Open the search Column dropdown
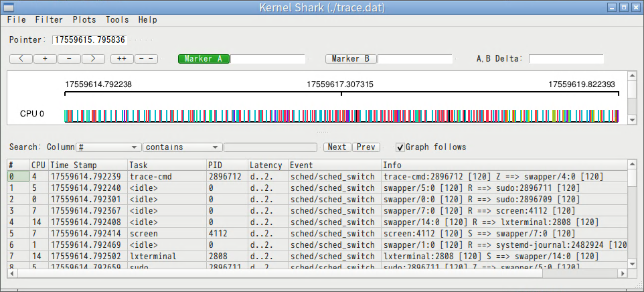The image size is (644, 292). [x=108, y=147]
